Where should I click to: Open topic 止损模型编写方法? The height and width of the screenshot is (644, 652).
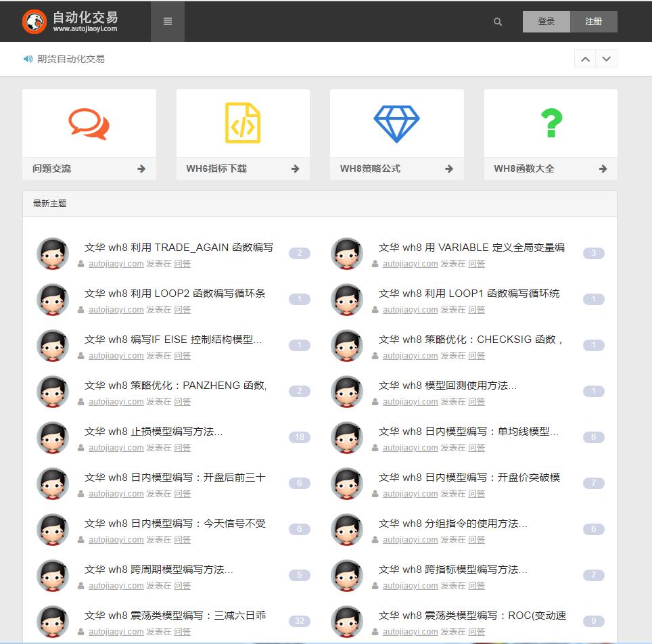pos(154,432)
